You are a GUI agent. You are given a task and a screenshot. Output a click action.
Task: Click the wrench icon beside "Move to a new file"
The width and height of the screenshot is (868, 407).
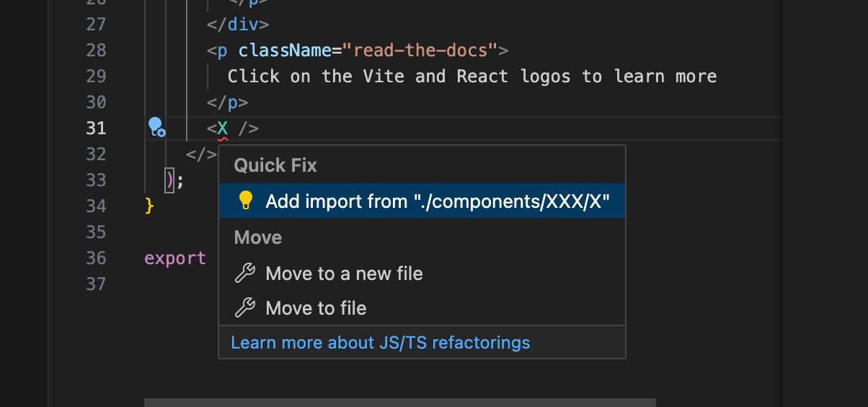[x=246, y=273]
